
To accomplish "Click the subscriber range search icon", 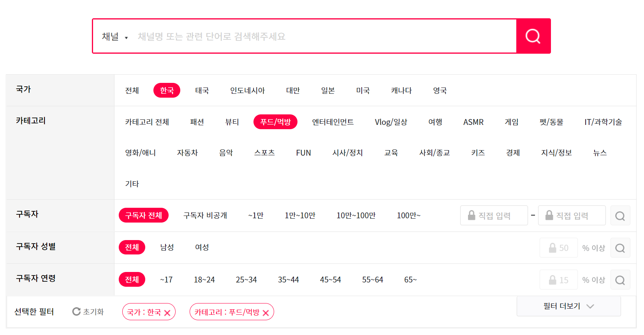I will (620, 216).
